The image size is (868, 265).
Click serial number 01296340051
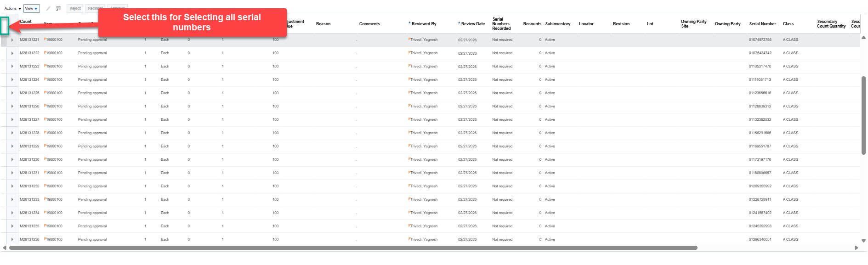[760, 240]
